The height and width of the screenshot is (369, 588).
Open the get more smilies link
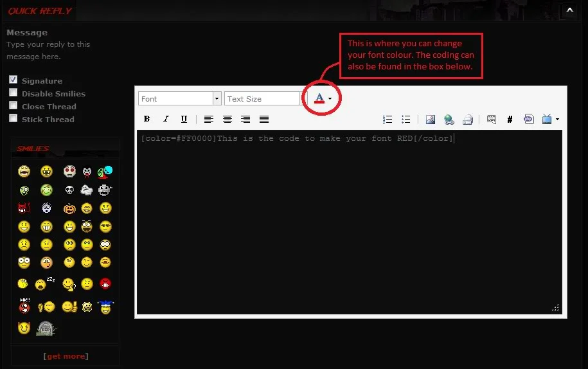(x=66, y=356)
